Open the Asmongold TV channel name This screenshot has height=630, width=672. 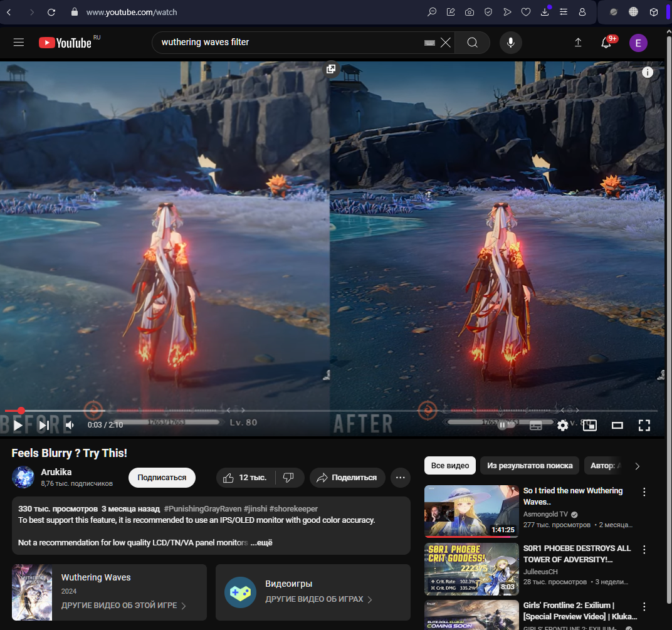click(545, 514)
